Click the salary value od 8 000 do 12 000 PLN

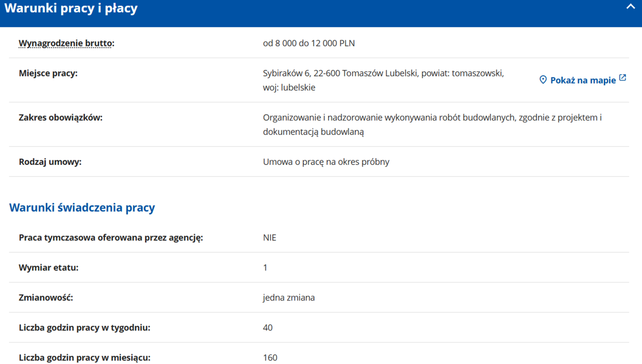click(x=309, y=43)
